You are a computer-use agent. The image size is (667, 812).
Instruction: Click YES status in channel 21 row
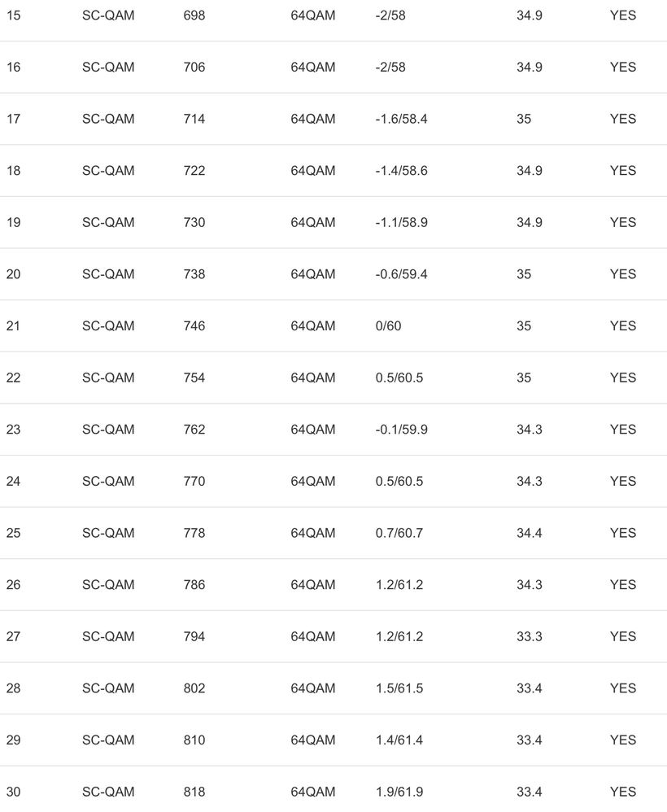(623, 326)
